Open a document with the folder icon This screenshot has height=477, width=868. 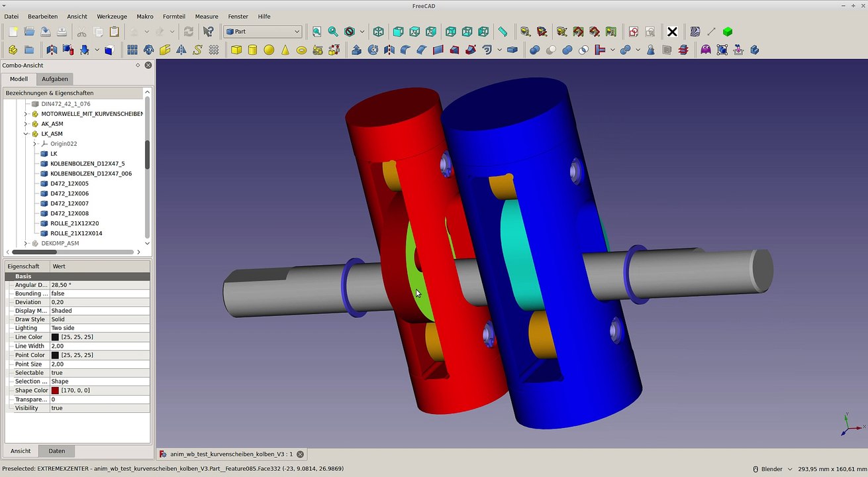29,32
